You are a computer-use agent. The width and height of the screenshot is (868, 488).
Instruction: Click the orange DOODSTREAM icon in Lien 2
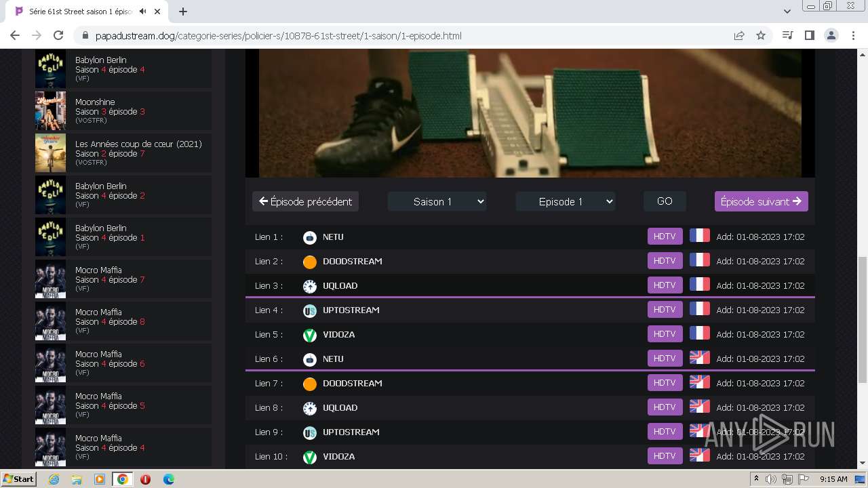310,262
